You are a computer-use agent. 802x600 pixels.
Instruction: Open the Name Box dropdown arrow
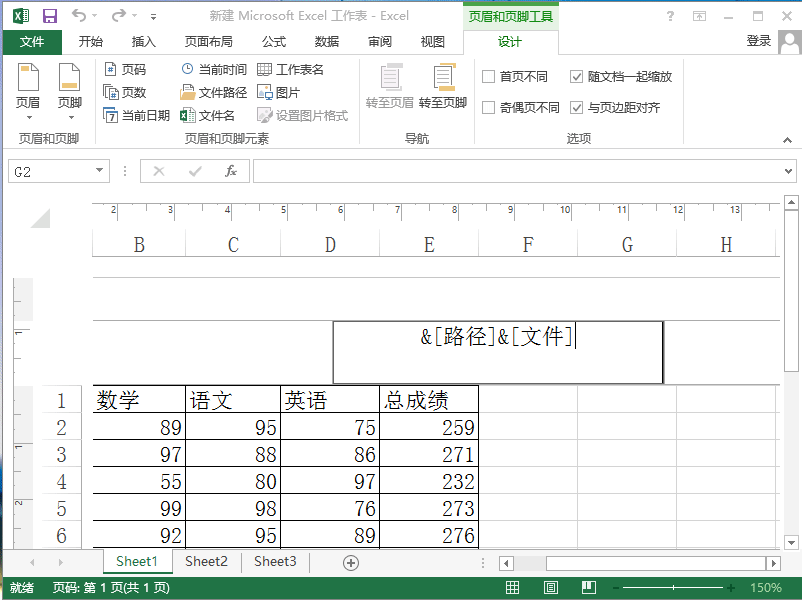tap(98, 170)
